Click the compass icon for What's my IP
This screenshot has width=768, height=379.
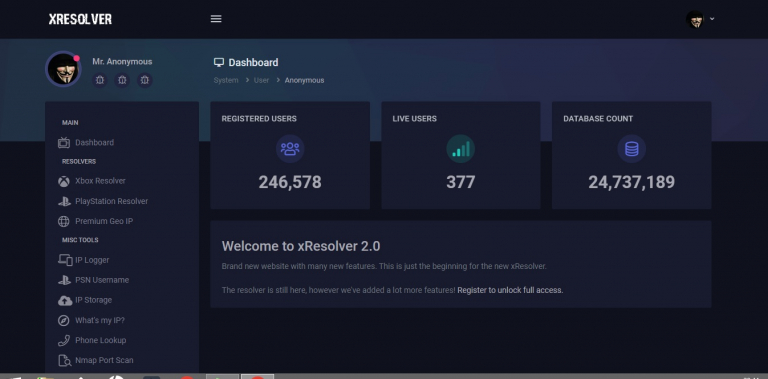pyautogui.click(x=64, y=321)
